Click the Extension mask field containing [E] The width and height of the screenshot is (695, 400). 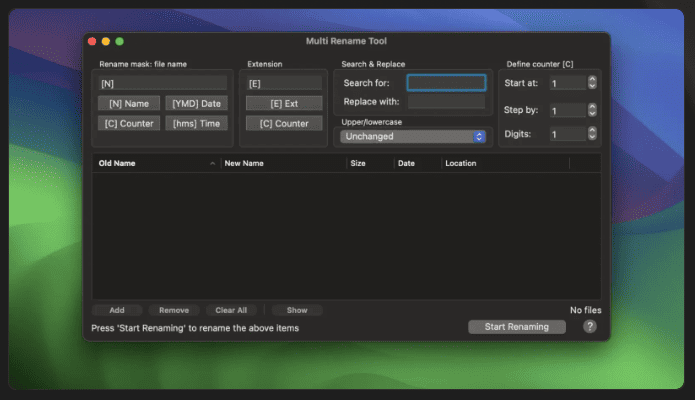click(284, 83)
